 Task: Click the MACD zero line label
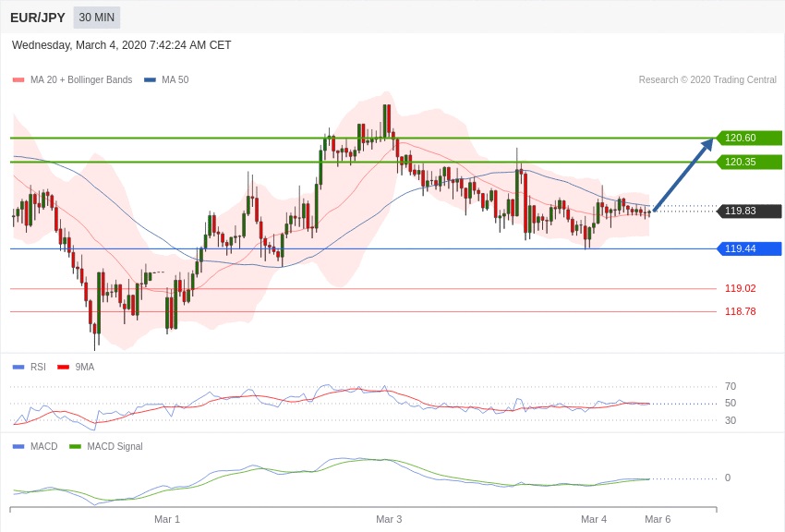click(728, 478)
